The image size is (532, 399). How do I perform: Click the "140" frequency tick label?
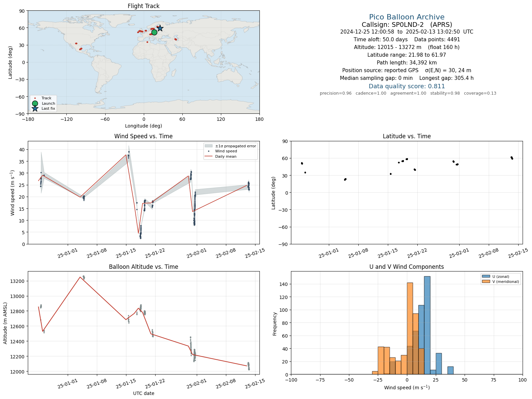[x=284, y=284]
